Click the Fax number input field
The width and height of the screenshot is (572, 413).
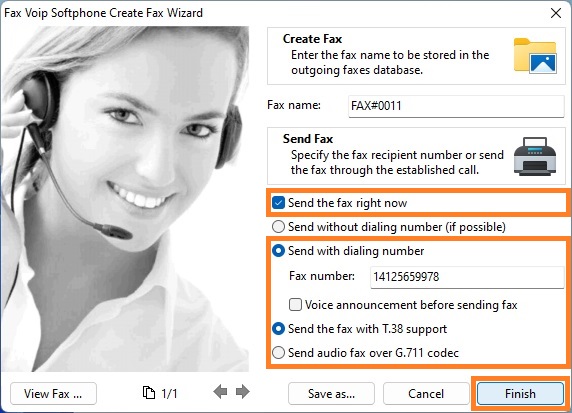coord(467,277)
